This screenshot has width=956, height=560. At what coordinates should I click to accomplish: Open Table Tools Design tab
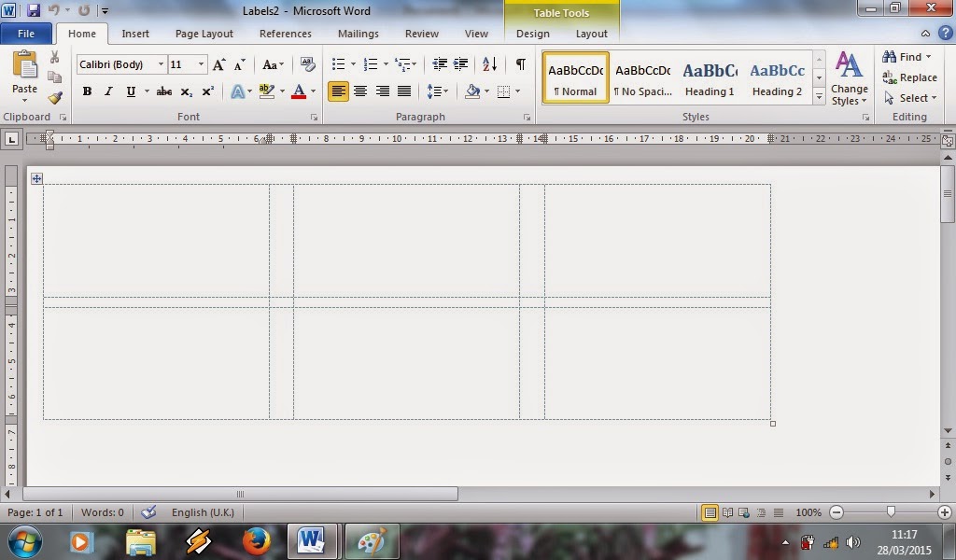[533, 34]
